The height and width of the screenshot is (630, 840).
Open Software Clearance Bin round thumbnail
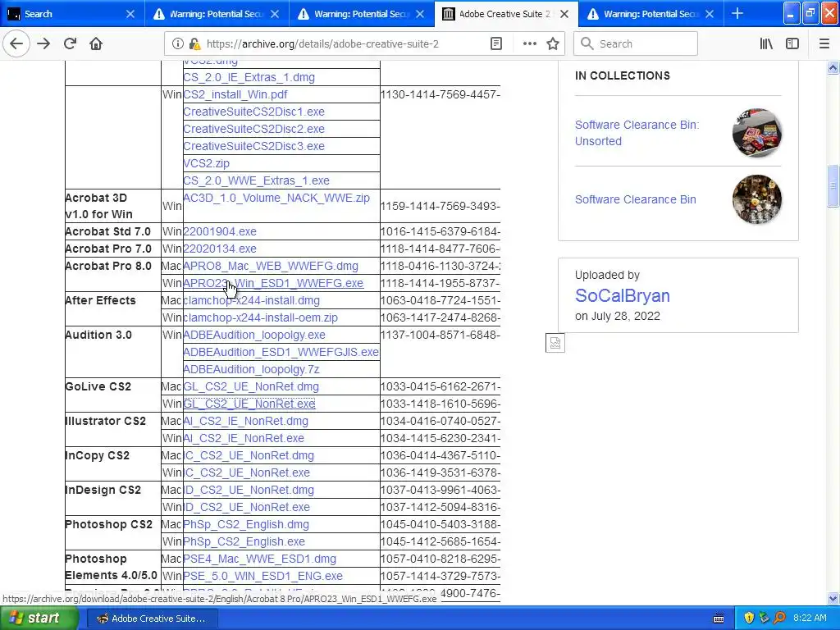(757, 199)
